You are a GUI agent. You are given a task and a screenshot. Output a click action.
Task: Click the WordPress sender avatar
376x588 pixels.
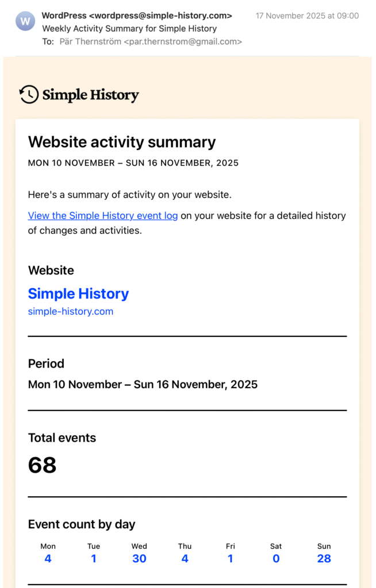25,22
